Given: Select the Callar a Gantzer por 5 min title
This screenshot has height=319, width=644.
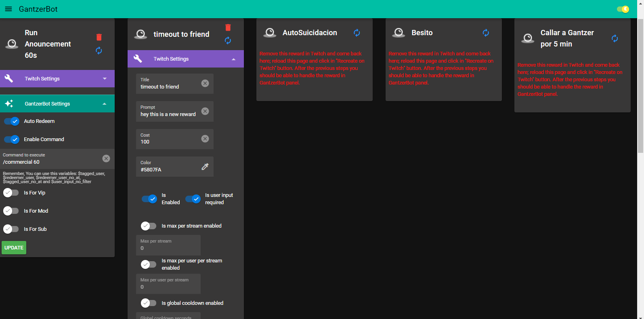Looking at the screenshot, I should (567, 38).
